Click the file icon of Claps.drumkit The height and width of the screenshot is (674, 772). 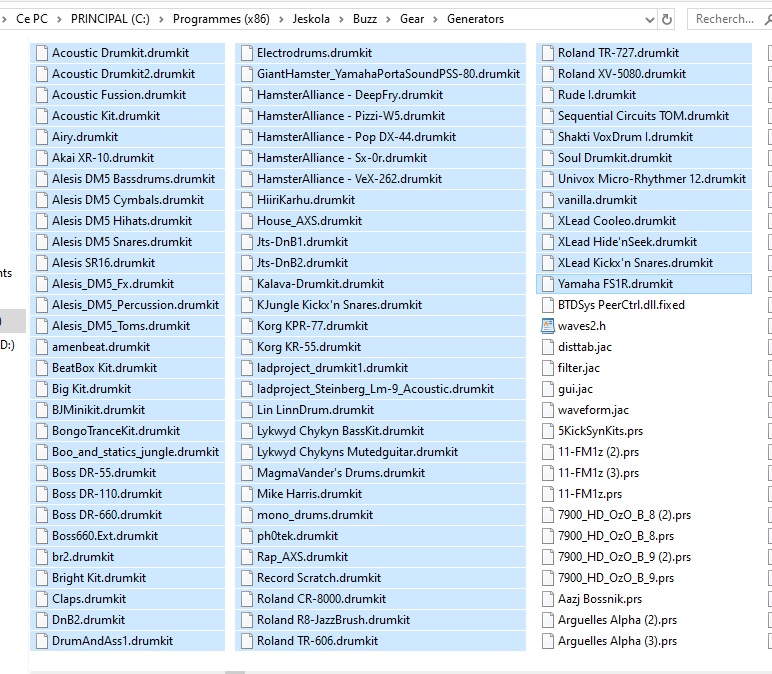coord(42,599)
